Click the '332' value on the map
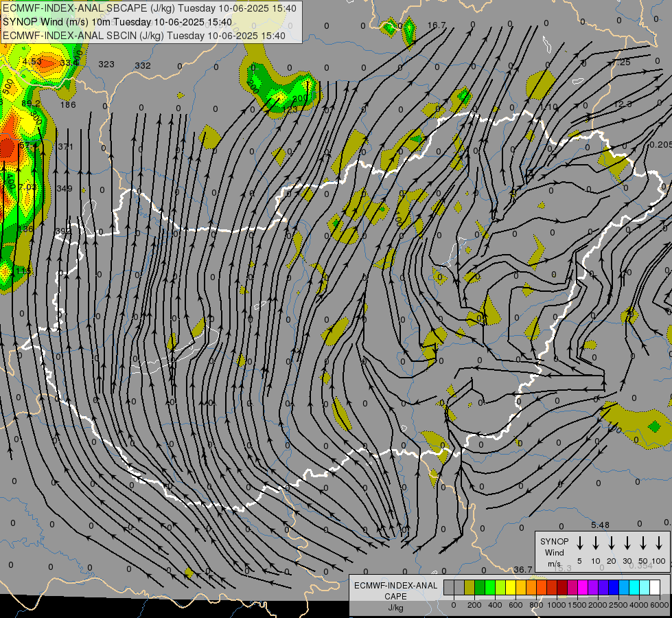The width and height of the screenshot is (672, 618). [x=143, y=65]
